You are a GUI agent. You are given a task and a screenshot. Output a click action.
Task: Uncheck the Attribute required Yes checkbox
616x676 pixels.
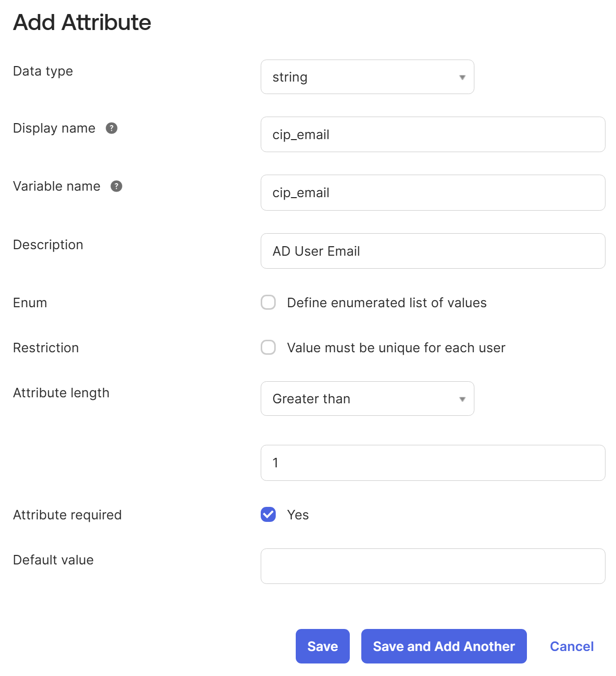coord(268,514)
